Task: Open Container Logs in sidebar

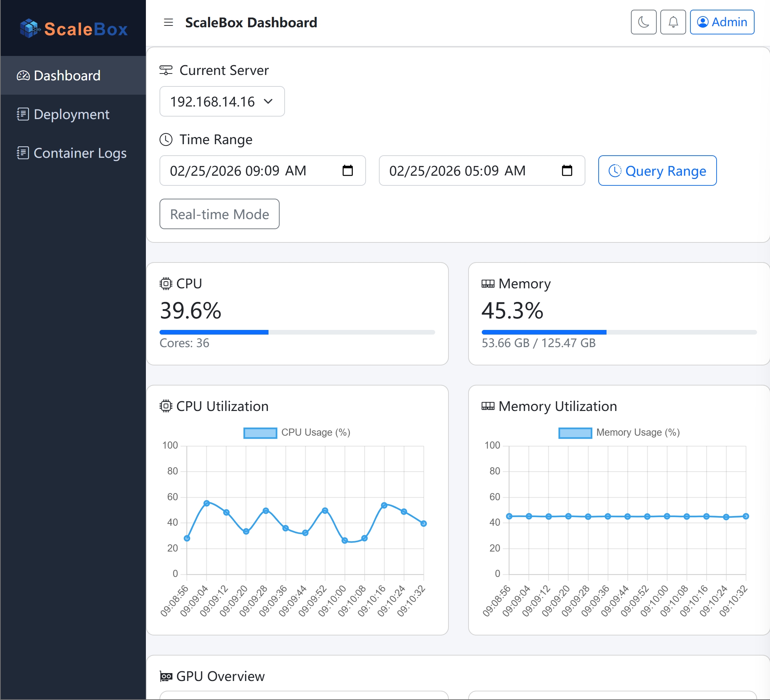Action: point(73,153)
